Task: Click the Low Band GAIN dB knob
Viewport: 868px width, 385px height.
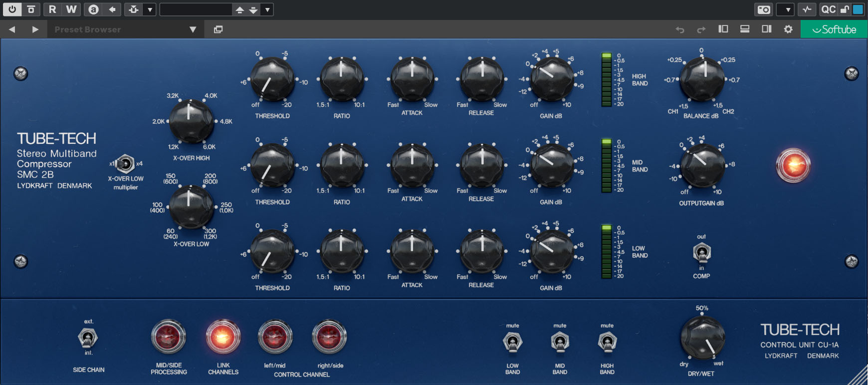Action: tap(551, 251)
